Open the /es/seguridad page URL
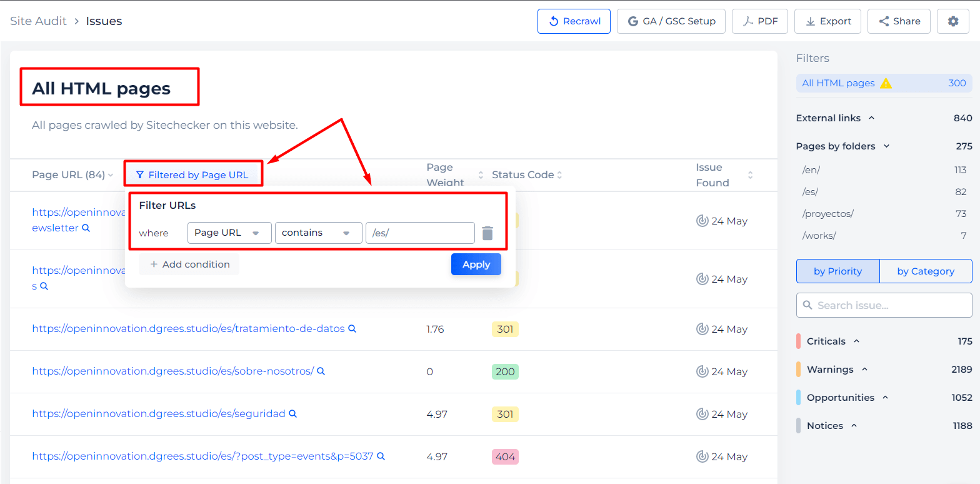This screenshot has height=484, width=980. [159, 414]
